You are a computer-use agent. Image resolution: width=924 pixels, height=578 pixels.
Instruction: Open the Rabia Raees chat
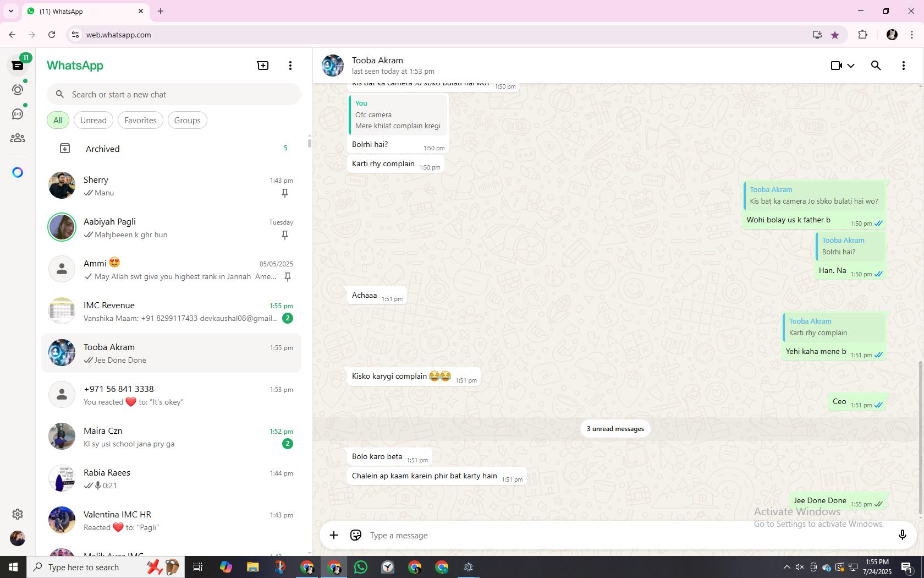tap(172, 479)
